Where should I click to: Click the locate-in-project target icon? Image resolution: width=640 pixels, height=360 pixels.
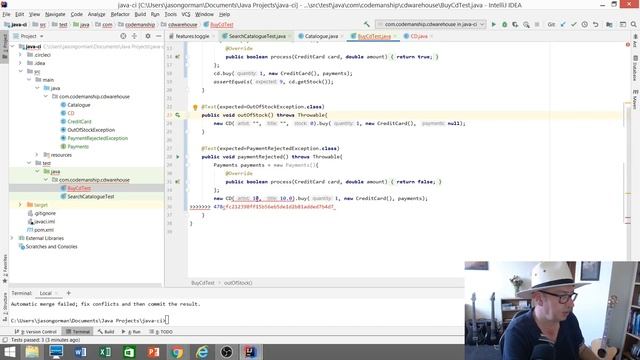tap(123, 36)
